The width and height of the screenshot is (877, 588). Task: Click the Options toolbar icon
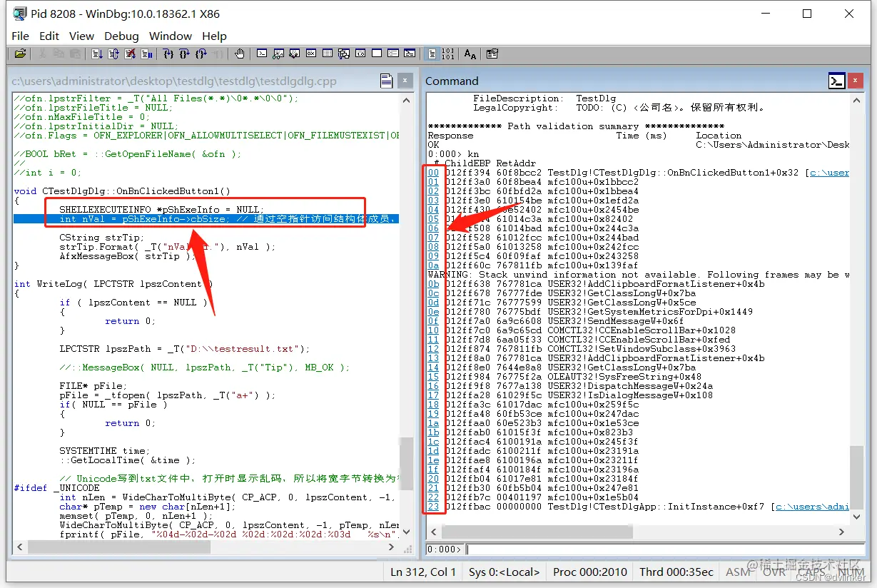coord(492,54)
